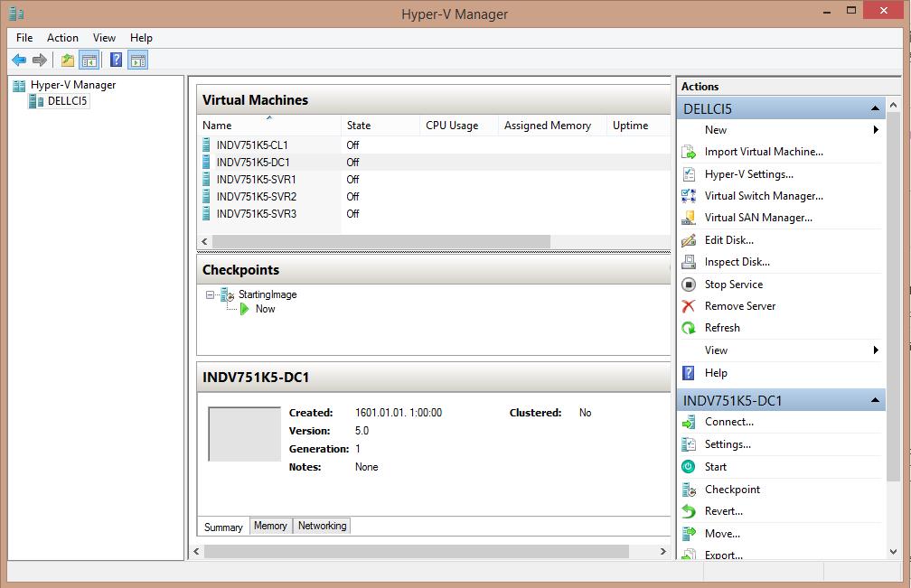Collapse the StartingImage checkpoint tree node
This screenshot has width=911, height=588.
211,294
